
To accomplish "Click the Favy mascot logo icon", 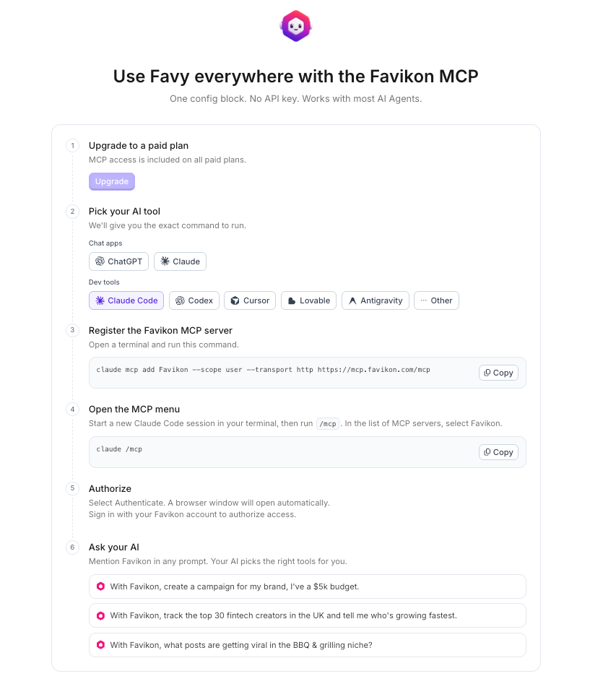I will (x=296, y=26).
